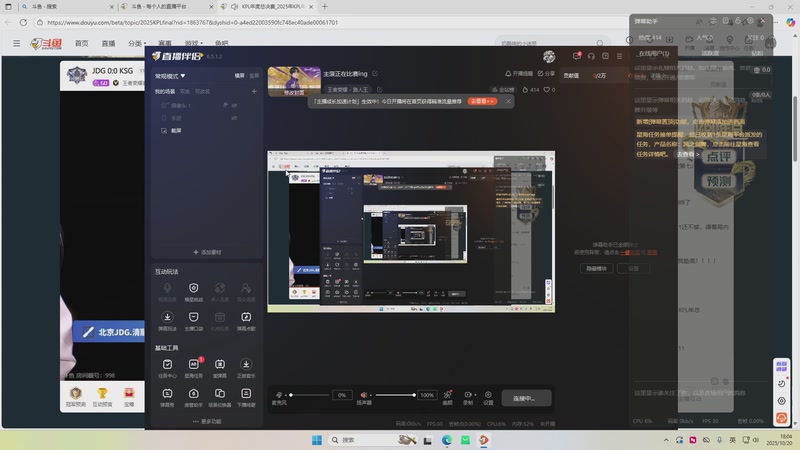Open the message icon with red badge
This screenshot has width=800, height=450.
pyautogui.click(x=577, y=56)
